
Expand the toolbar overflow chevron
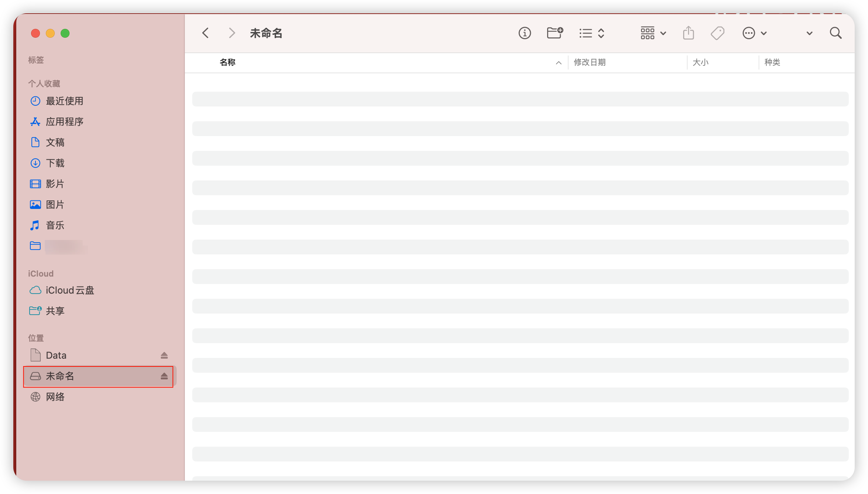tap(809, 33)
